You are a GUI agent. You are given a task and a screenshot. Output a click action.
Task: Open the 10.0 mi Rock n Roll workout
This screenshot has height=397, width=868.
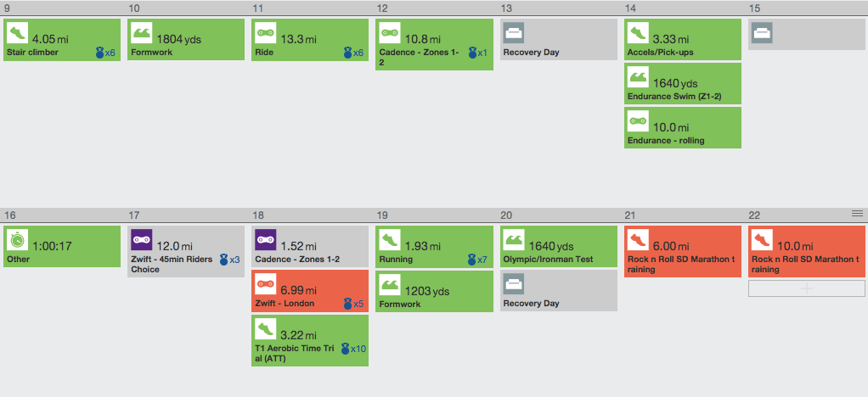[806, 251]
